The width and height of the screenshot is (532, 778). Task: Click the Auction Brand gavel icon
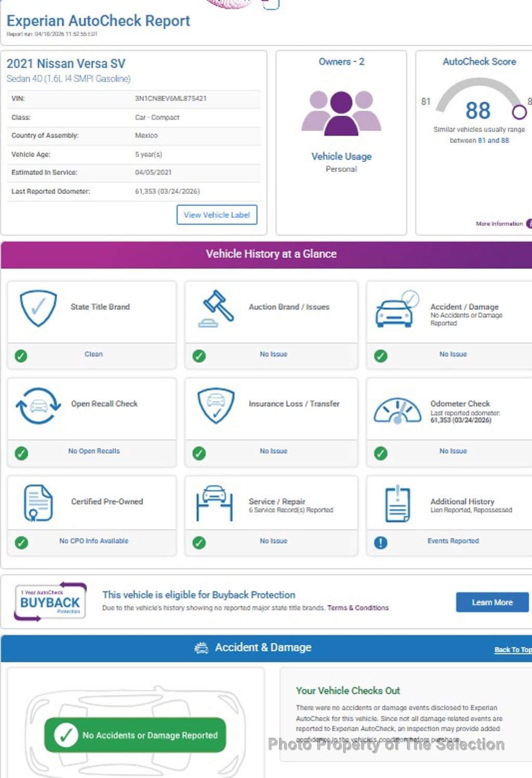tap(216, 308)
